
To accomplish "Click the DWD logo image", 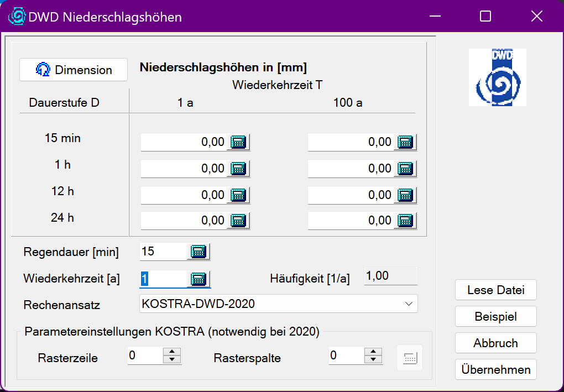I will (x=497, y=77).
